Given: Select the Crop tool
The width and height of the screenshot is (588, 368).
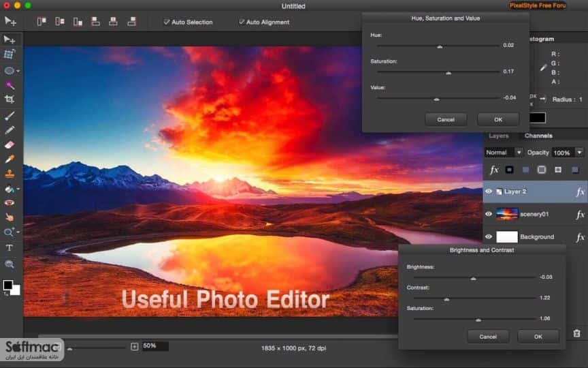Looking at the screenshot, I should (10, 99).
